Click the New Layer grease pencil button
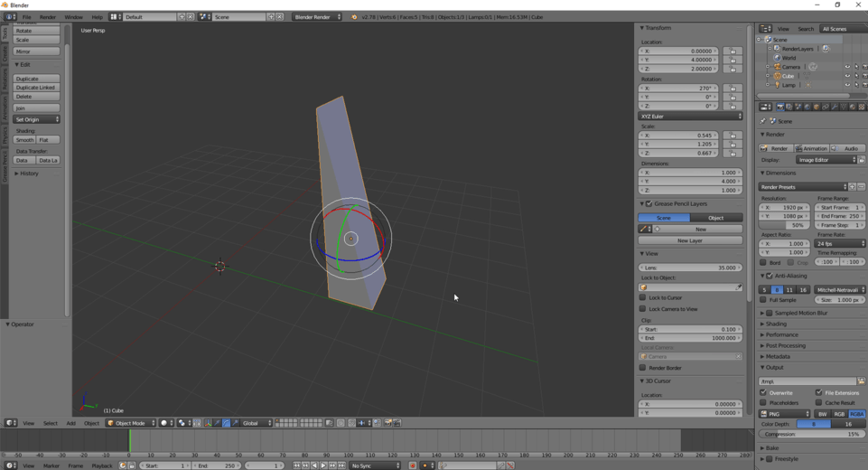Viewport: 868px width, 470px height. [690, 240]
